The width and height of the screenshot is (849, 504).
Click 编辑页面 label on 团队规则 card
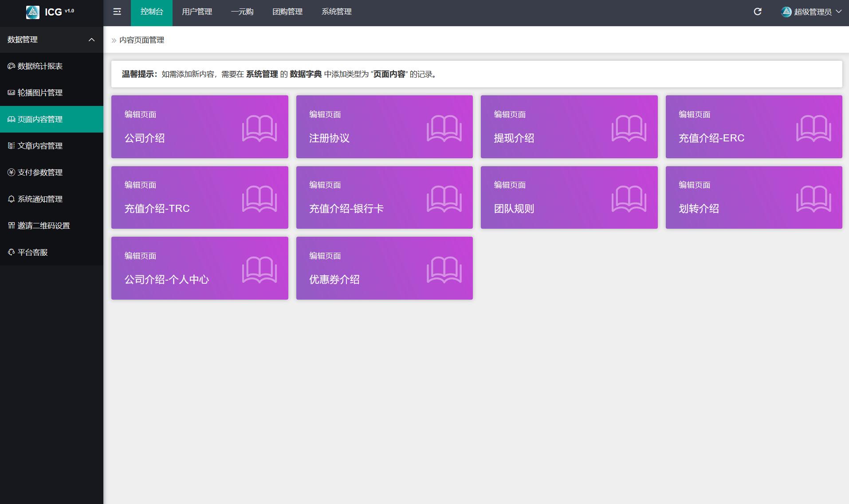(510, 185)
